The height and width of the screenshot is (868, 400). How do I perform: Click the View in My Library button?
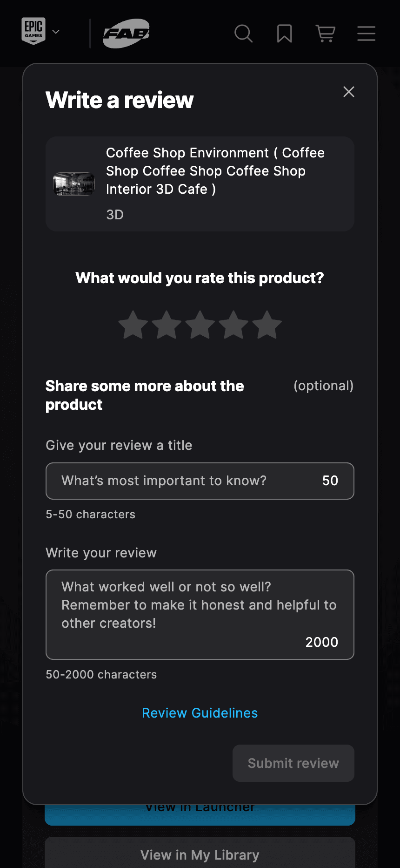200,854
